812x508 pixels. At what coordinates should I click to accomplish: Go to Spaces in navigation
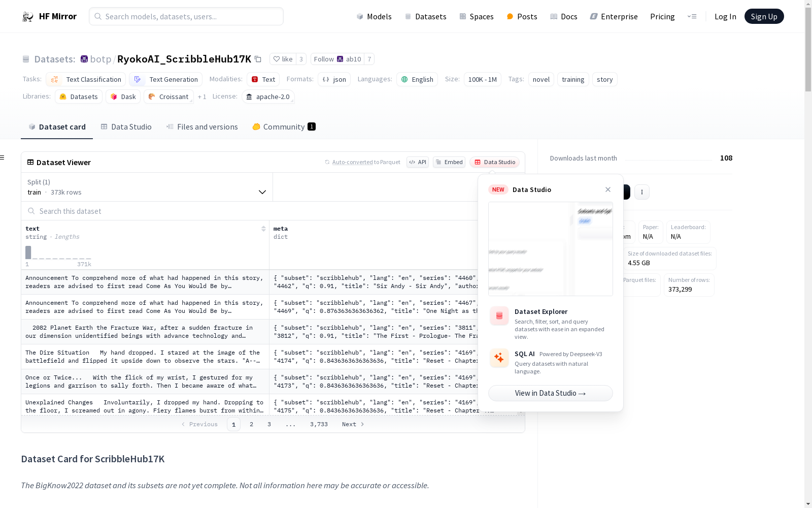point(477,17)
